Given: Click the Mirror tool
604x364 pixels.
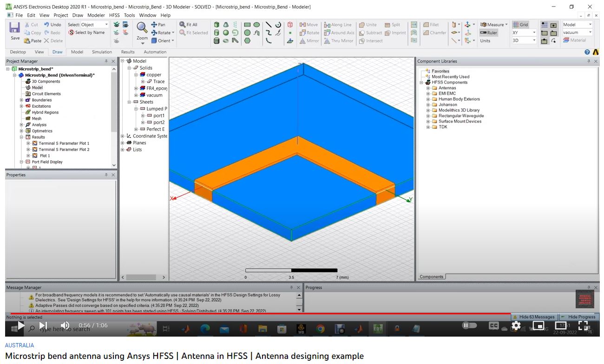Looking at the screenshot, I should tap(309, 41).
